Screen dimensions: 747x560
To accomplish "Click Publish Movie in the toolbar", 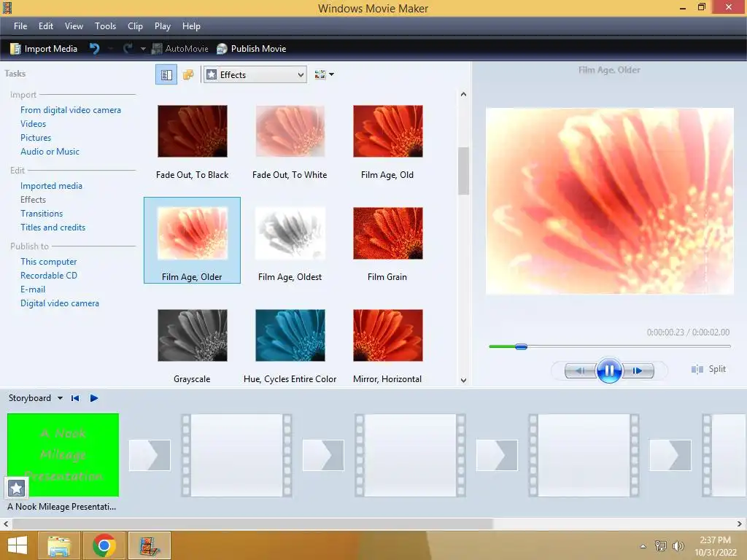I will click(x=251, y=49).
